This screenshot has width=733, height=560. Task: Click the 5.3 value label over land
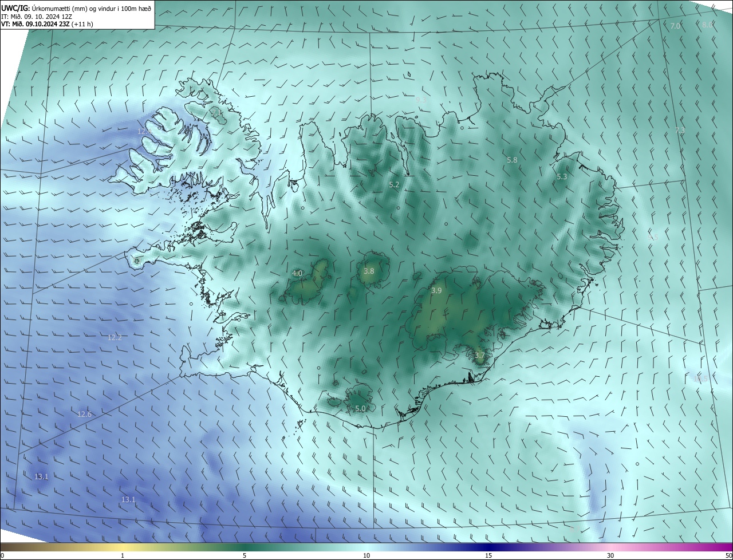(x=562, y=177)
